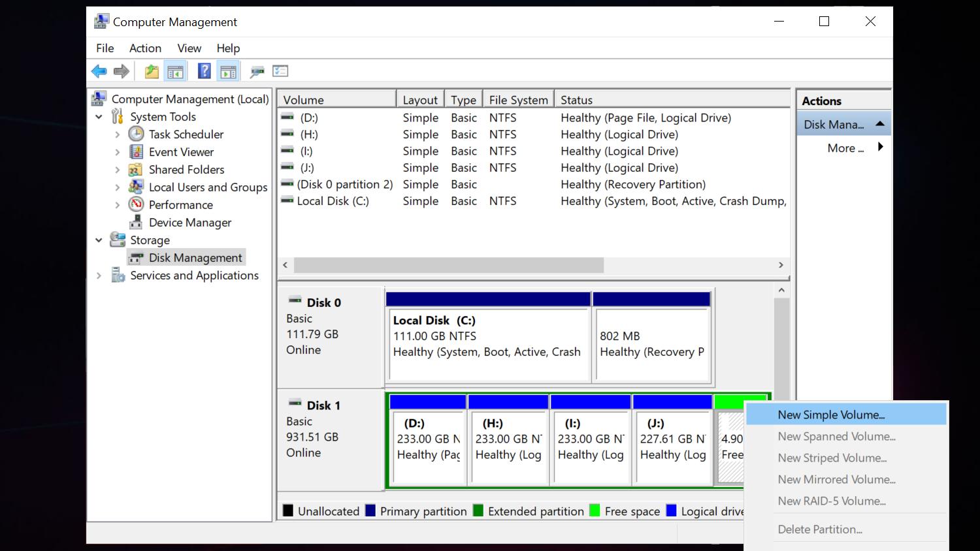Viewport: 980px width, 551px height.
Task: Click the Forward arrow toolbar icon
Action: point(122,71)
